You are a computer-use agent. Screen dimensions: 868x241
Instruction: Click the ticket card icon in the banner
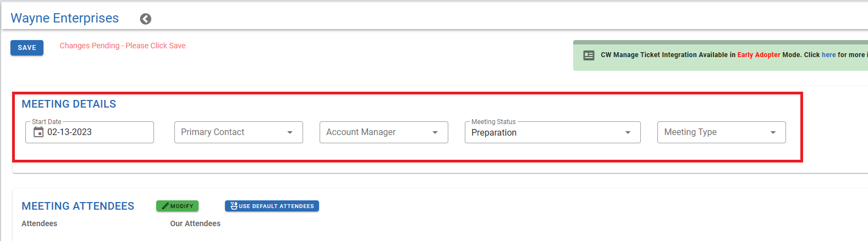click(589, 55)
